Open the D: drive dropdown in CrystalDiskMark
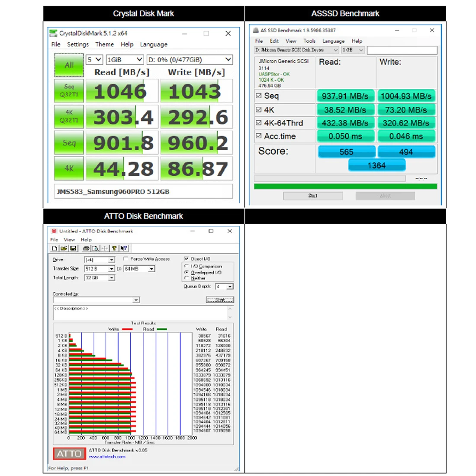The image size is (476, 476). 190,60
